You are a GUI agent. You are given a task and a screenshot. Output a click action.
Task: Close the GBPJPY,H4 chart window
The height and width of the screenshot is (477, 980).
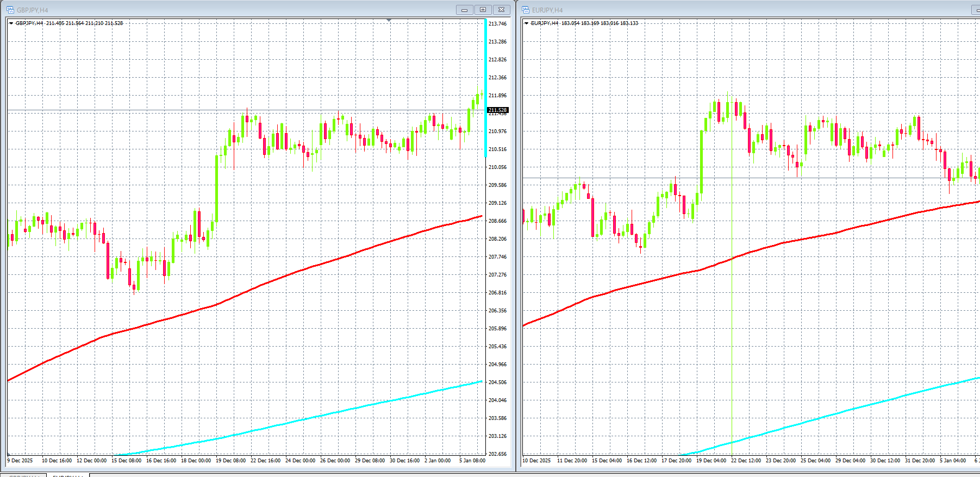[x=501, y=10]
